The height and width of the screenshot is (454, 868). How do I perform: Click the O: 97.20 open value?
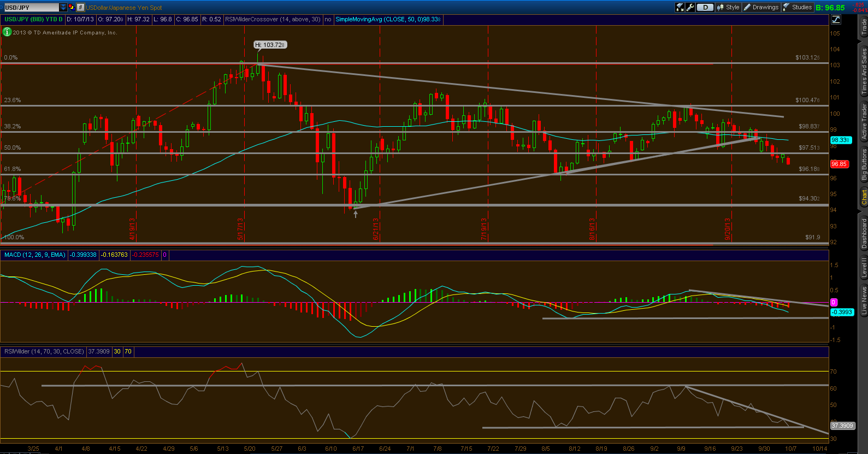(x=111, y=19)
